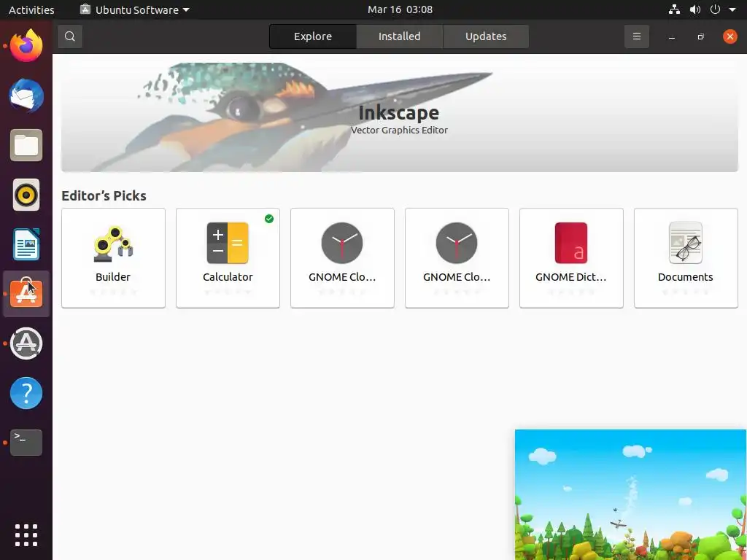Image resolution: width=747 pixels, height=560 pixels.
Task: Minimize the Ubuntu Software window
Action: (x=672, y=36)
